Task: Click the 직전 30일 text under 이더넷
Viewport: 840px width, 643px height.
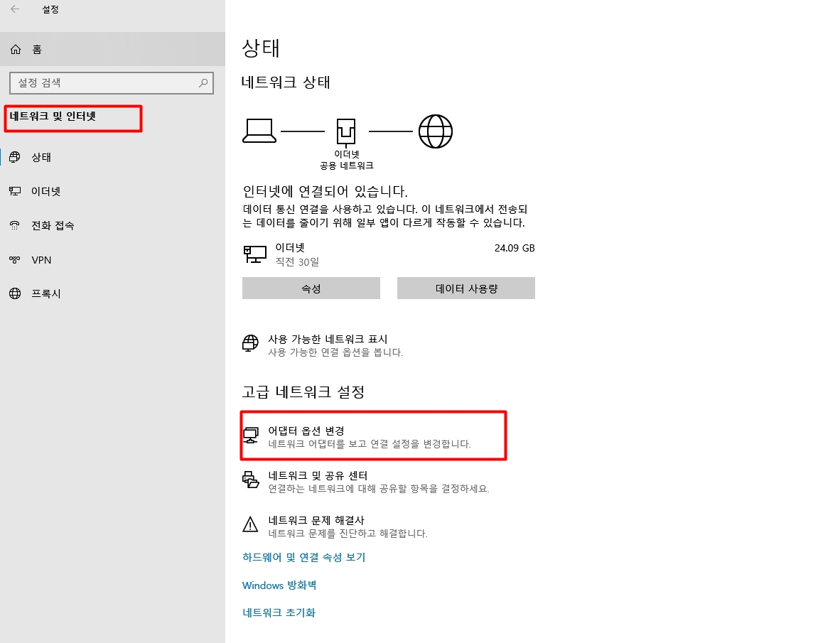Action: coord(297,261)
